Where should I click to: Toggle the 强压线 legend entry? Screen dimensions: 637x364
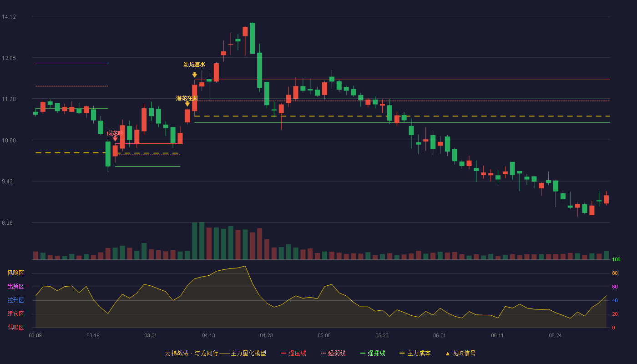pyautogui.click(x=293, y=353)
